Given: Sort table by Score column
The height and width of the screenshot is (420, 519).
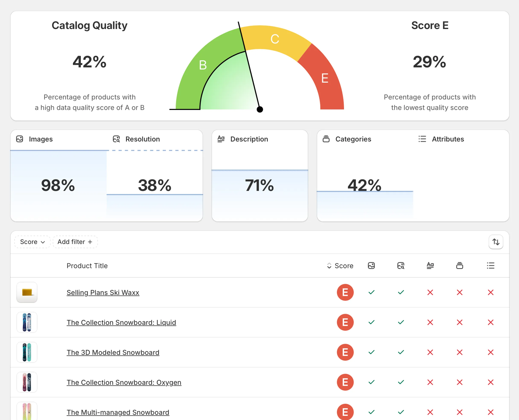Looking at the screenshot, I should point(340,266).
